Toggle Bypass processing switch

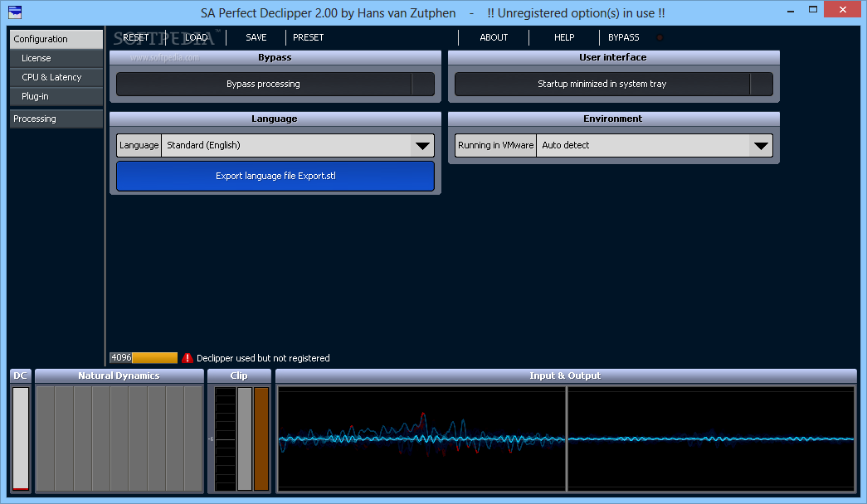tap(275, 84)
